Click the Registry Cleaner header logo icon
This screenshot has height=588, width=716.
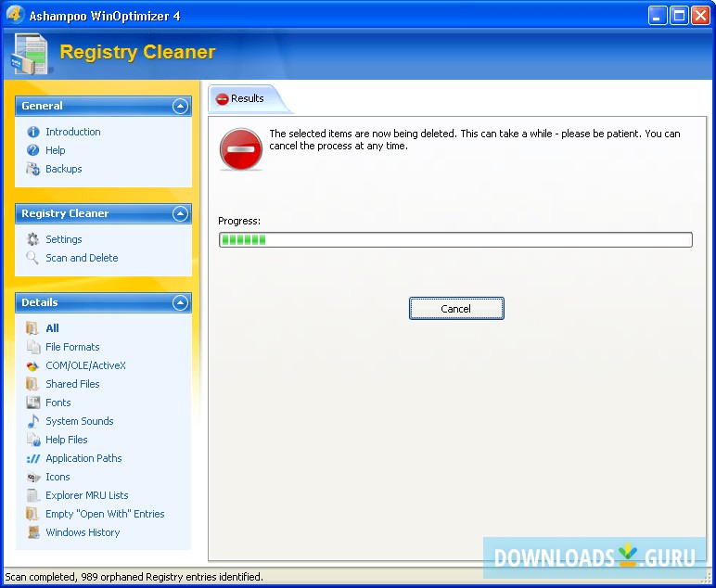pos(30,54)
